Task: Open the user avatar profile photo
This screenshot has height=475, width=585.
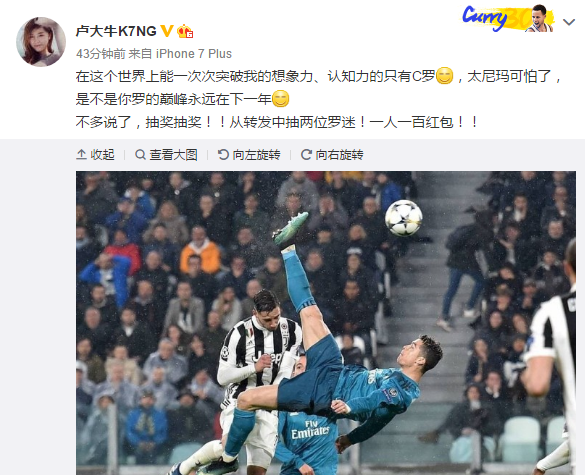Action: point(41,41)
